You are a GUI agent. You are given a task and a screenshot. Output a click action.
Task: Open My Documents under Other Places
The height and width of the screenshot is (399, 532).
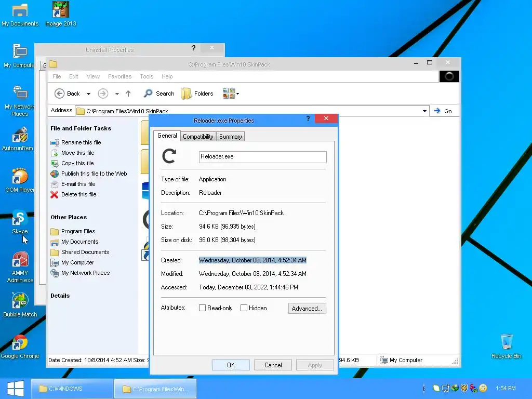point(79,242)
